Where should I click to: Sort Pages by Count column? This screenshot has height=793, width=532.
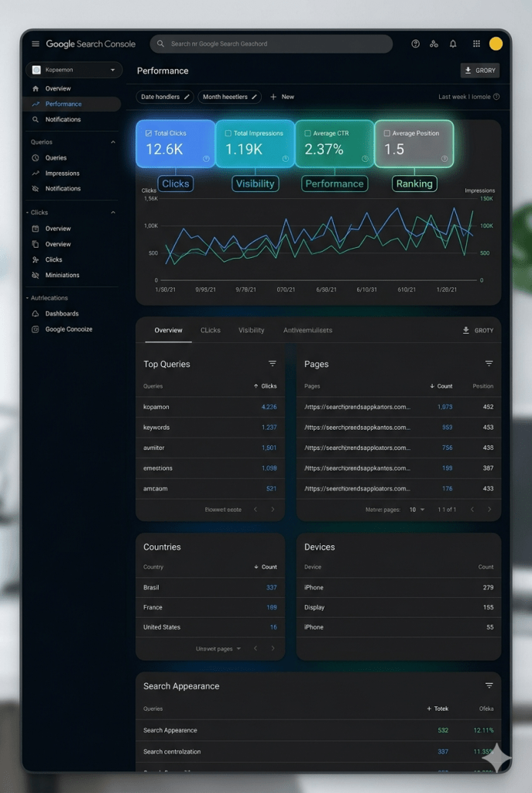tap(441, 386)
